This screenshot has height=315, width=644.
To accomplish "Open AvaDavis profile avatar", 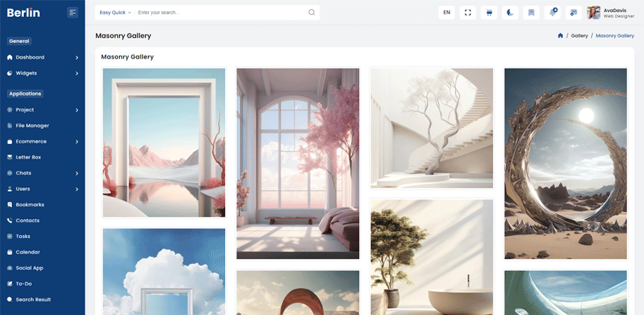I will 593,12.
